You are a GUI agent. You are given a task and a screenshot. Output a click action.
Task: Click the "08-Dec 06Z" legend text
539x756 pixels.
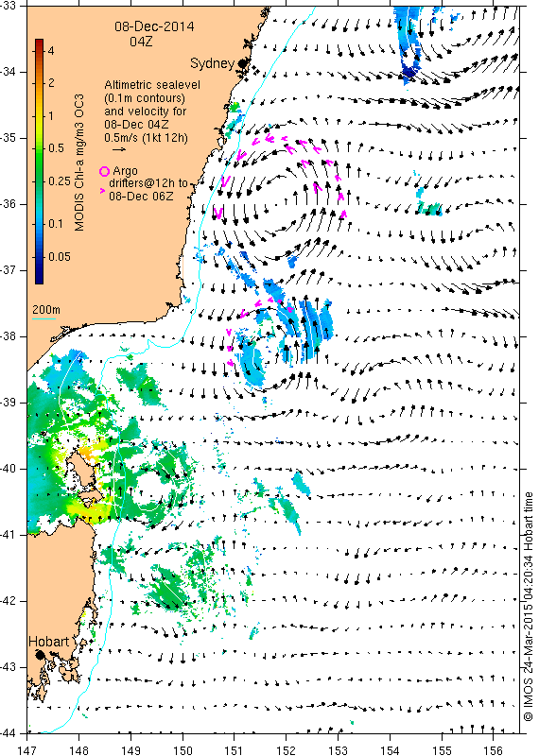click(x=140, y=197)
